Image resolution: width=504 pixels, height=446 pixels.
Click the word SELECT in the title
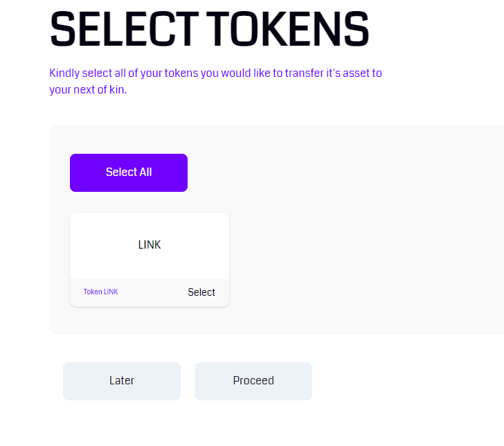pyautogui.click(x=111, y=29)
